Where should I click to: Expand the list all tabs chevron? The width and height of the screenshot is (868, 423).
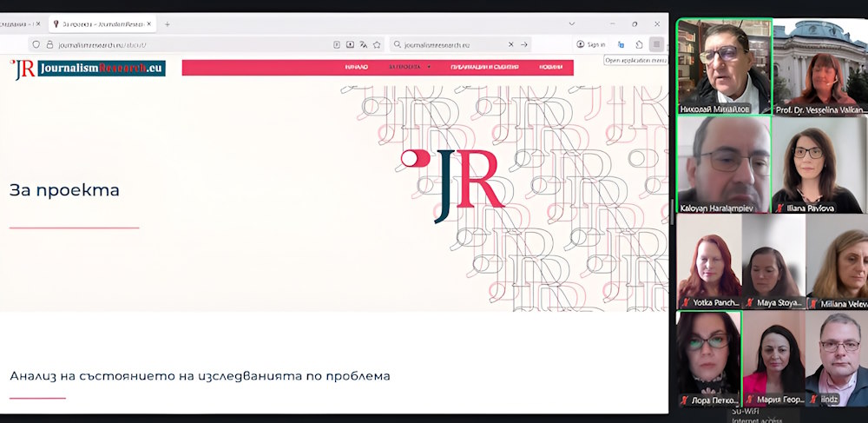pos(571,24)
